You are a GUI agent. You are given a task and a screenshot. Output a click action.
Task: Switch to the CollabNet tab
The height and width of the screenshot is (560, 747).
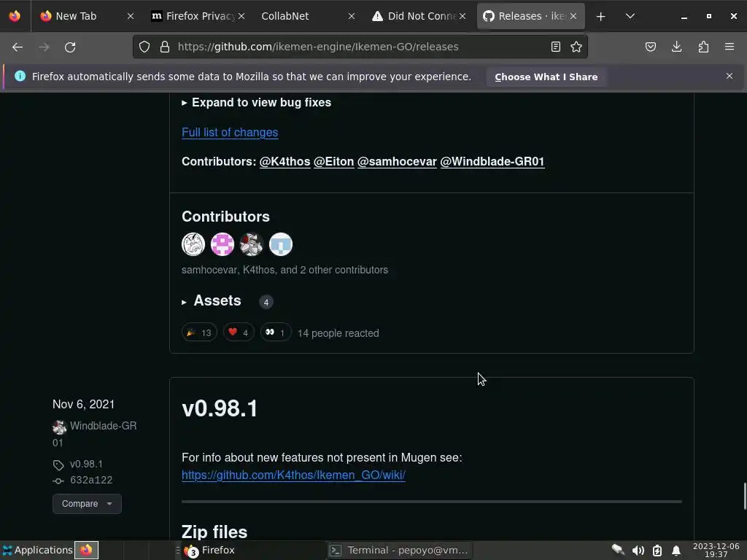[307, 16]
